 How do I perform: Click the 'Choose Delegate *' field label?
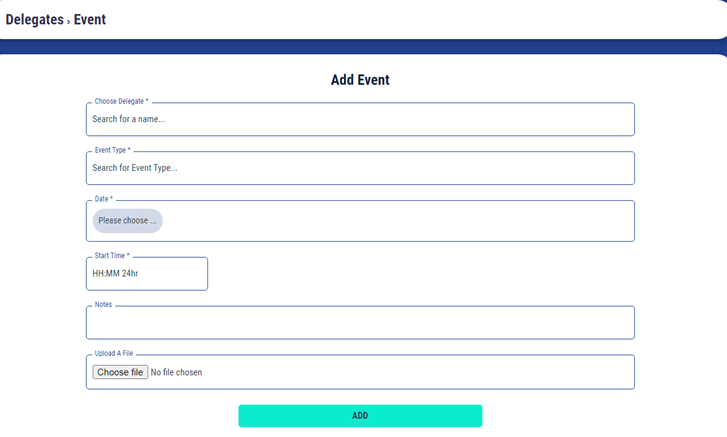121,101
